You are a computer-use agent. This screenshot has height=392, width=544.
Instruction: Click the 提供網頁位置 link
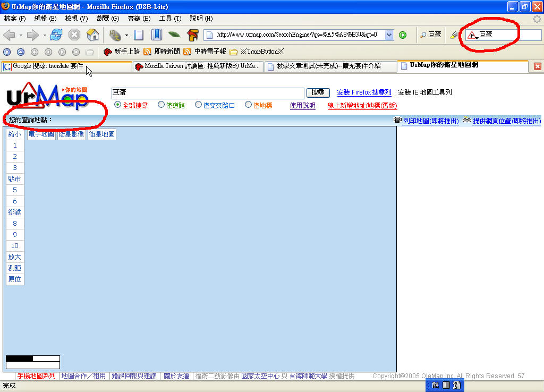(x=506, y=121)
